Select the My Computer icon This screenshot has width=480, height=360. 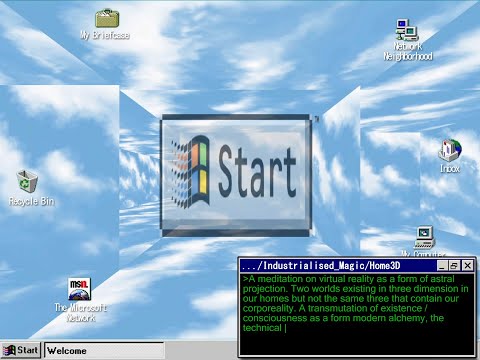(x=424, y=237)
